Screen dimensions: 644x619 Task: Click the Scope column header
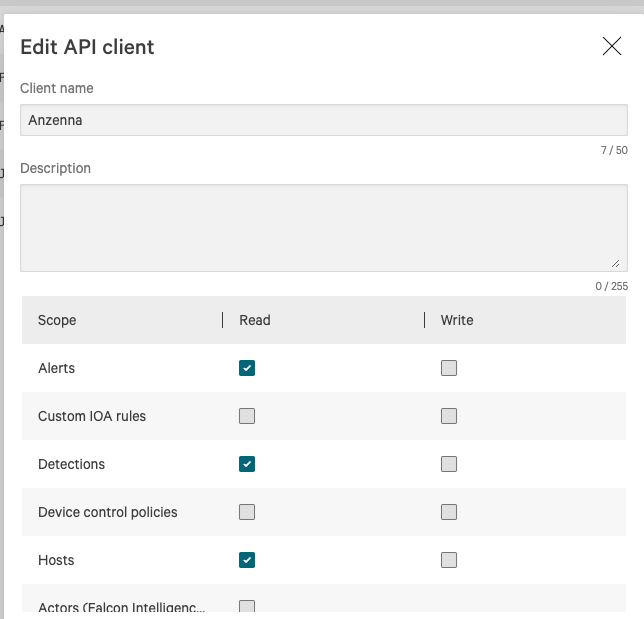pyautogui.click(x=57, y=320)
